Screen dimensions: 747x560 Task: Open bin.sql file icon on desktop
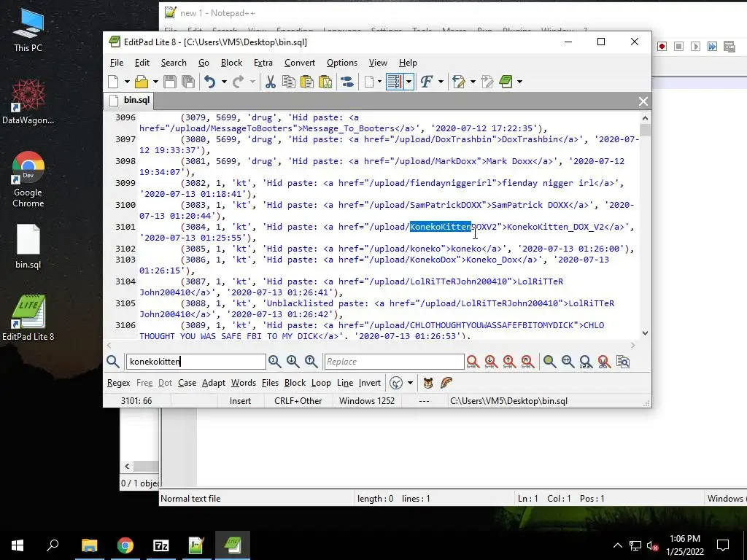click(x=28, y=246)
